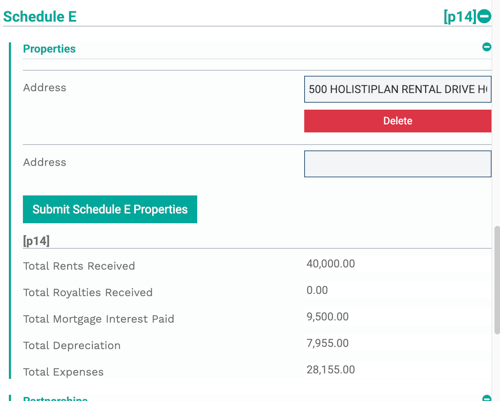Click the Schedule E heading
The image size is (500, 401).
pos(40,17)
